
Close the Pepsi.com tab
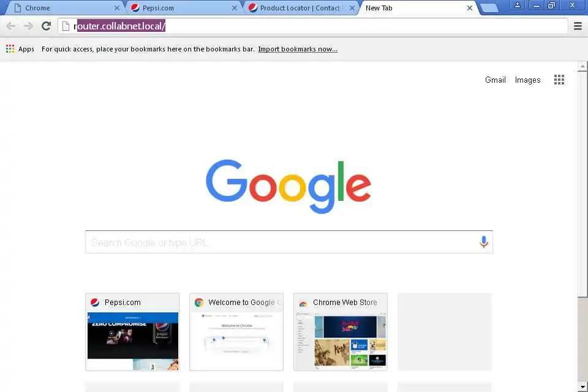point(235,8)
